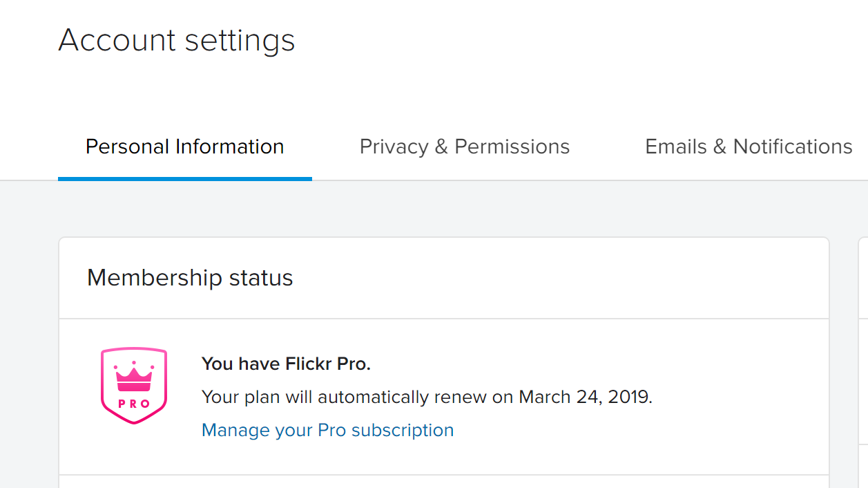
Task: Click the word Information in the active tab
Action: [x=229, y=147]
